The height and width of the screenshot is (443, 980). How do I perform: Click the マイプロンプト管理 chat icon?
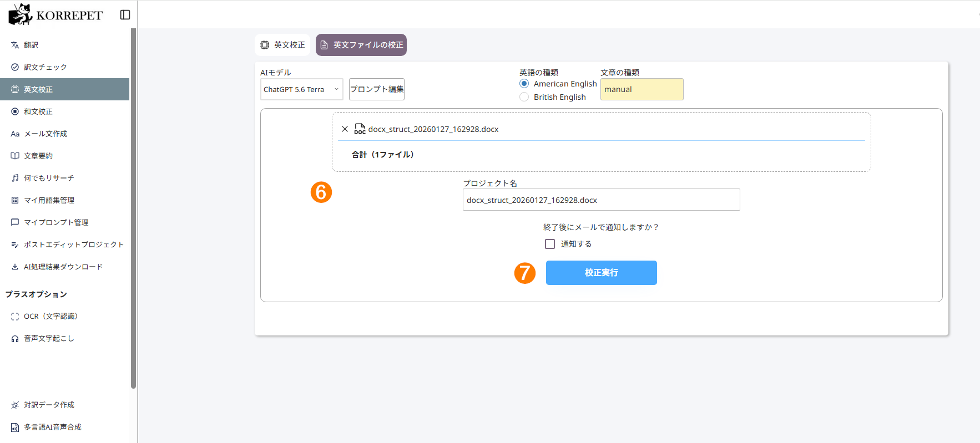15,222
